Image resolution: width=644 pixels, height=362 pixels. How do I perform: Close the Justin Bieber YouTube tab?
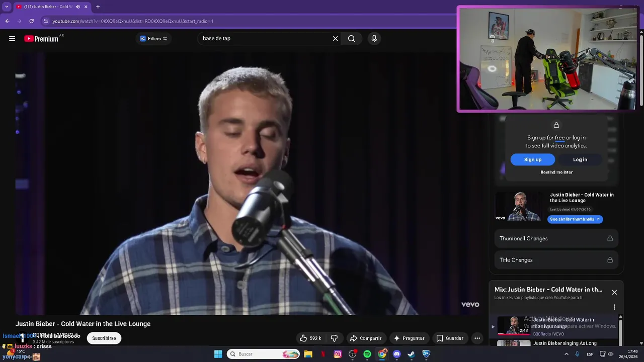[x=86, y=7]
